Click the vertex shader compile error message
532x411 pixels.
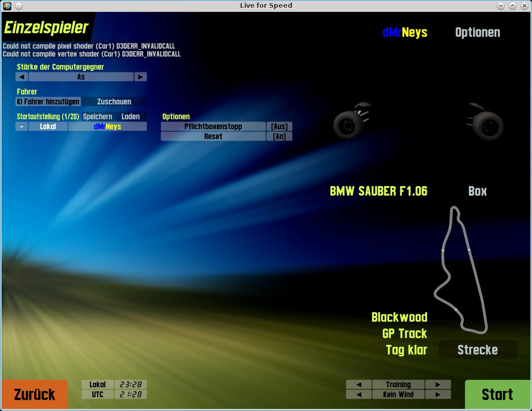(x=91, y=54)
